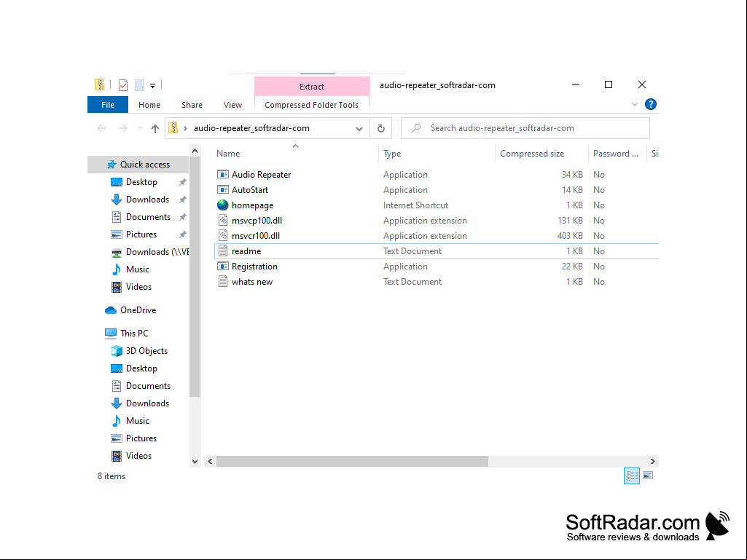
Task: Open Help with the question mark icon
Action: (650, 104)
